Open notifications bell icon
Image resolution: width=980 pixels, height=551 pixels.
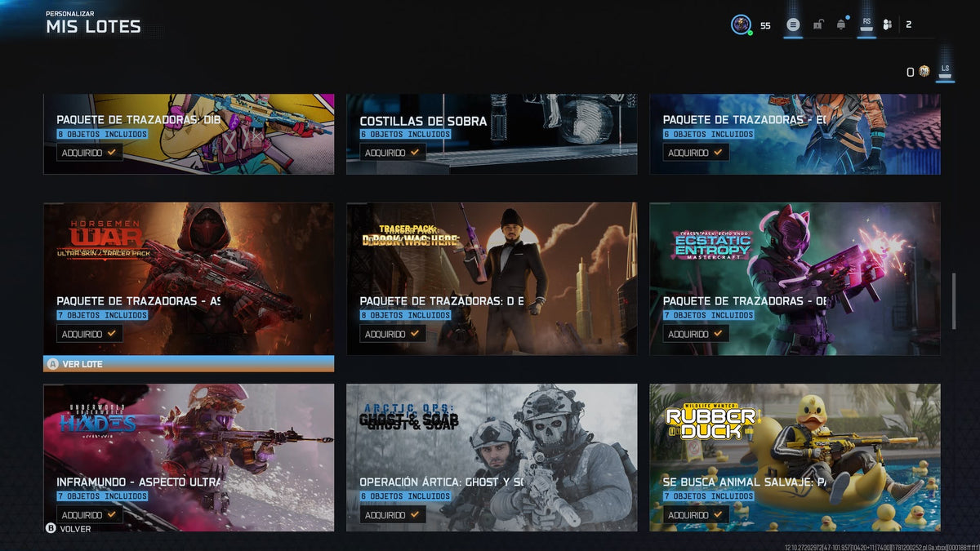point(841,24)
